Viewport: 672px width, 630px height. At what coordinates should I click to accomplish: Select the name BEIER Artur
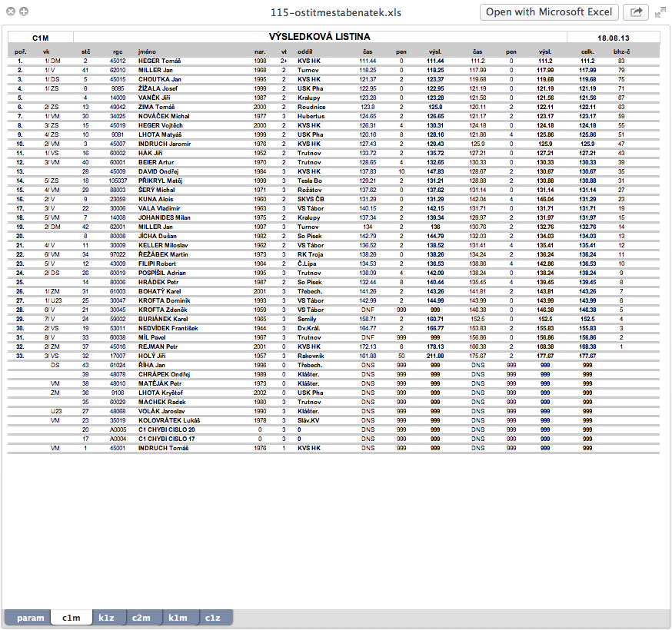(x=156, y=162)
